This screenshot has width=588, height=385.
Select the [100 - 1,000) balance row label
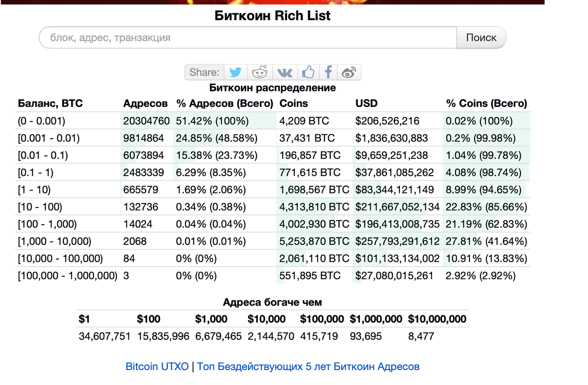(47, 224)
